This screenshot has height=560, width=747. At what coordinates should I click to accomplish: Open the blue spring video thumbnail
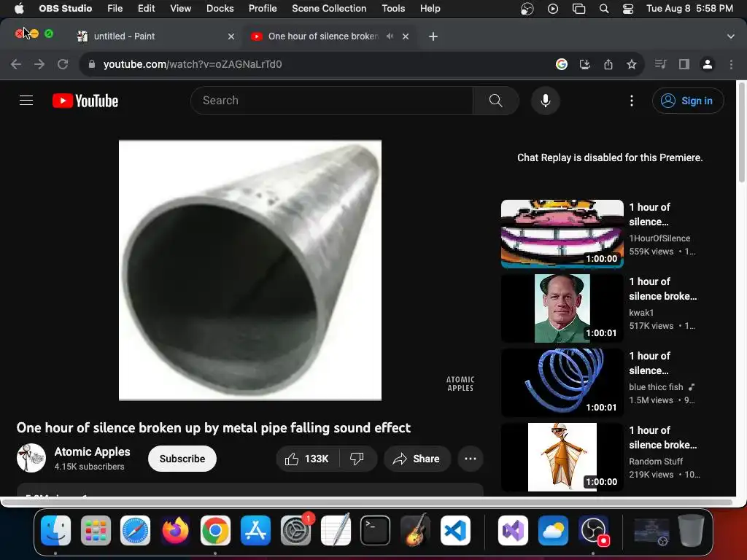coord(562,382)
